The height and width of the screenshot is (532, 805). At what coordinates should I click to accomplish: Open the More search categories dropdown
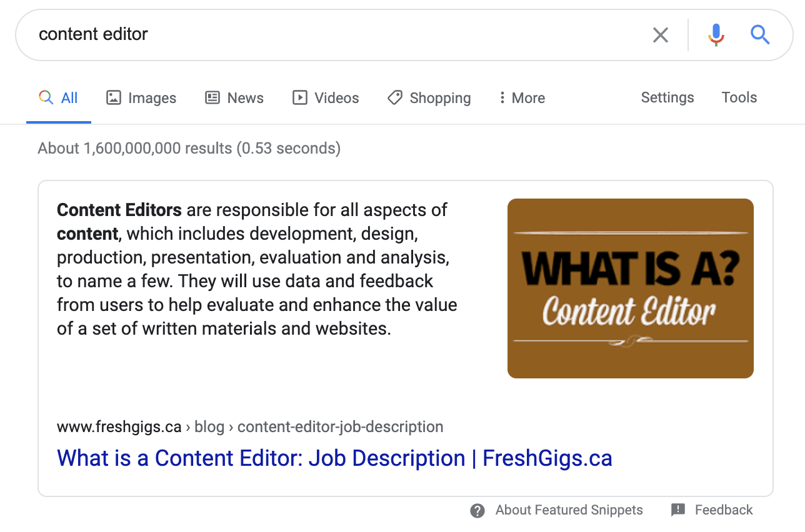click(521, 97)
